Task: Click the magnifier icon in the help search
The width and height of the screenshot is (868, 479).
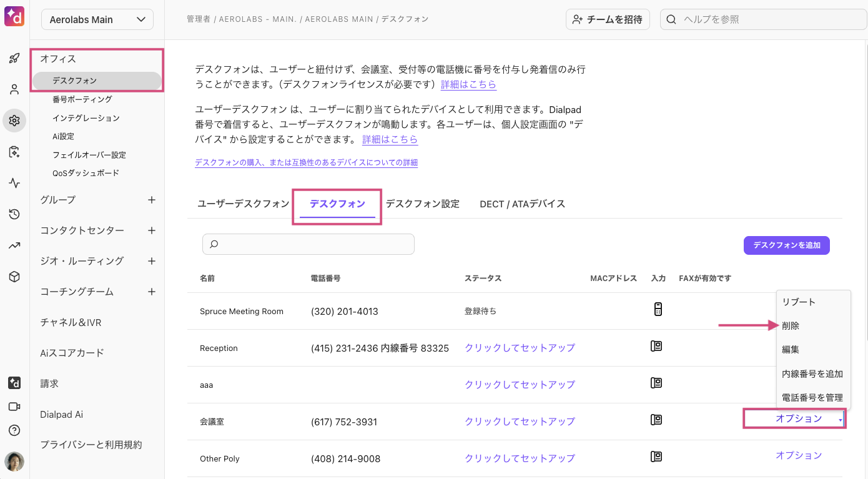Action: click(x=672, y=19)
